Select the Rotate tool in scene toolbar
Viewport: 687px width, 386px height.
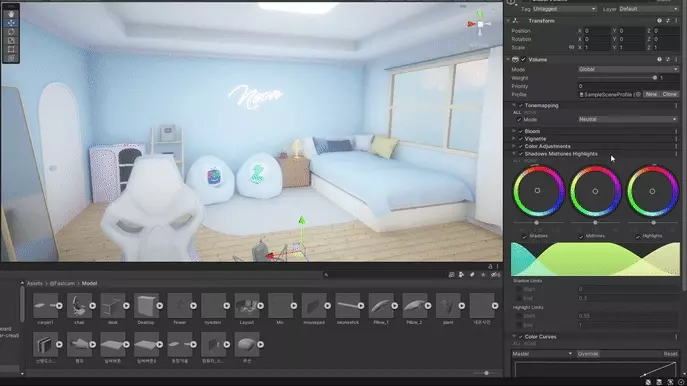click(x=11, y=32)
